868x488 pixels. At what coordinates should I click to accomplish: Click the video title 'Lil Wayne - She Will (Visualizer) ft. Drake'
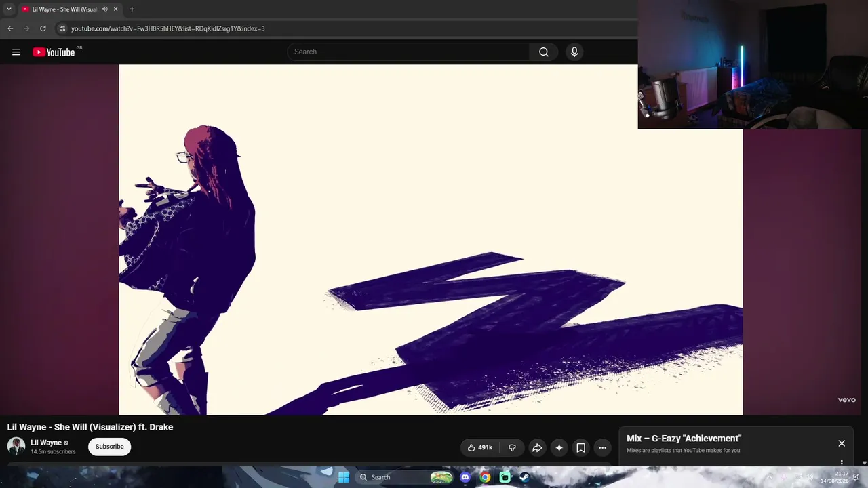click(90, 427)
